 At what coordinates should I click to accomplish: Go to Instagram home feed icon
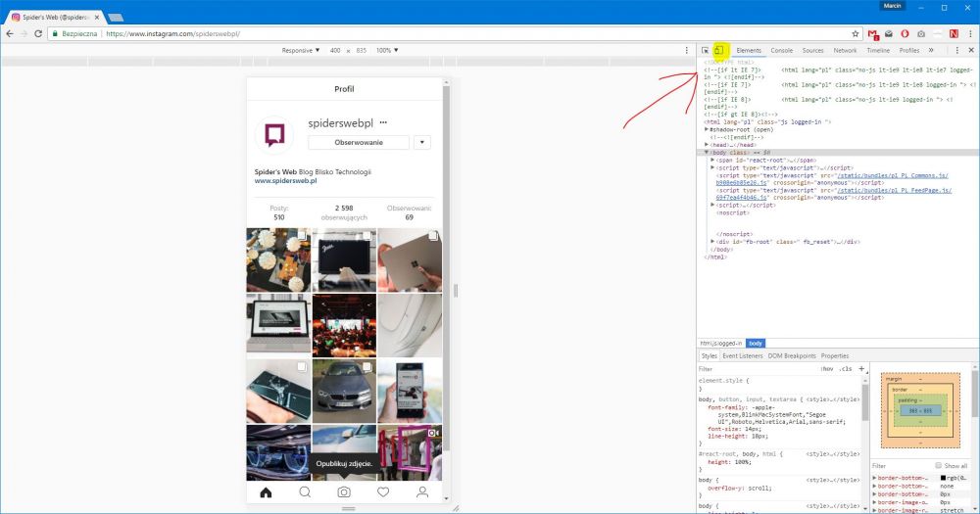tap(266, 492)
